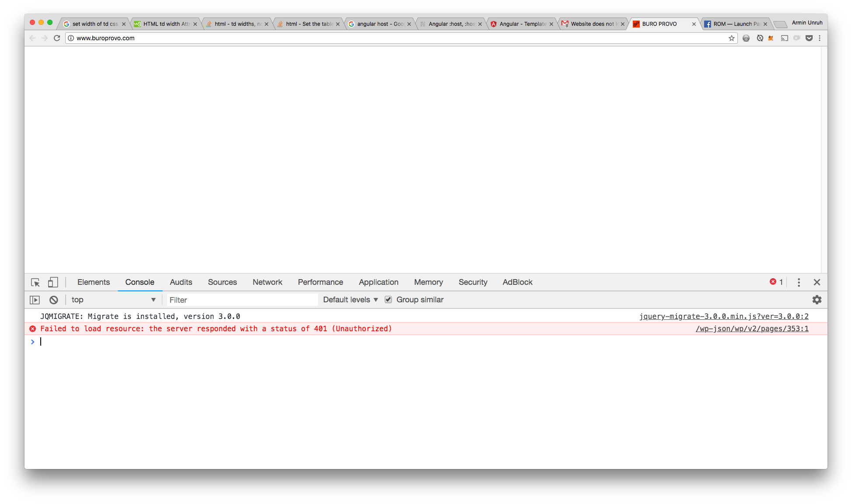Open the DevTools three-dot customize menu
This screenshot has height=504, width=852.
[799, 283]
